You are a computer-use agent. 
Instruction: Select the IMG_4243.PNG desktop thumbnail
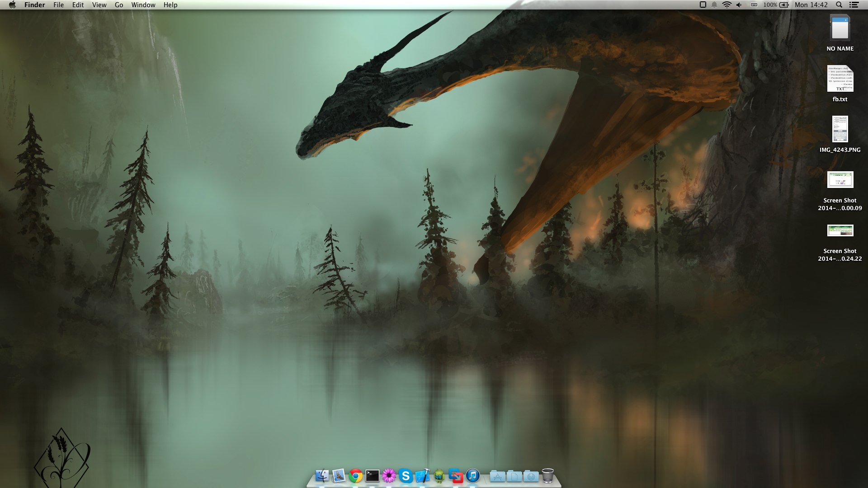coord(840,129)
